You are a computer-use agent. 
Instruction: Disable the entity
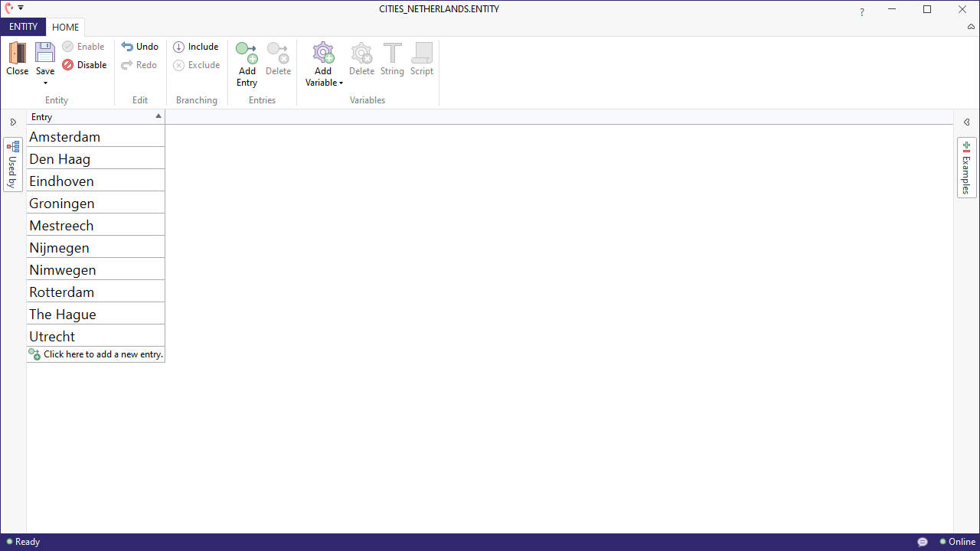point(85,65)
